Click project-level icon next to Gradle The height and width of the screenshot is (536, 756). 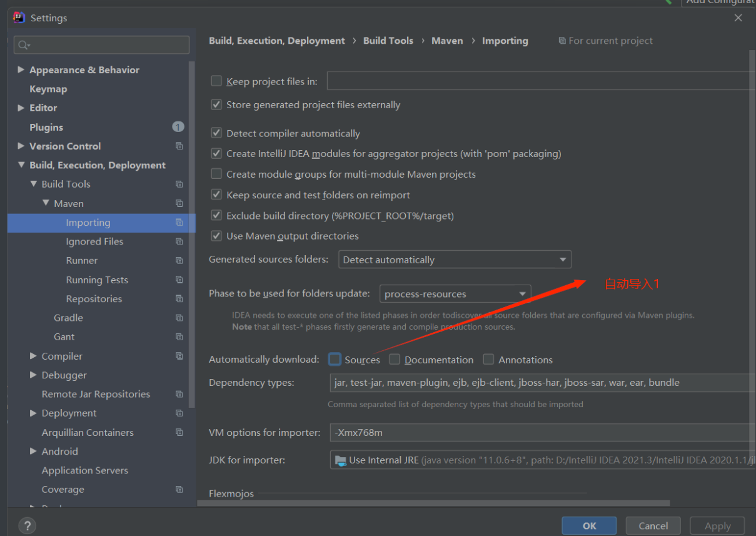[179, 318]
